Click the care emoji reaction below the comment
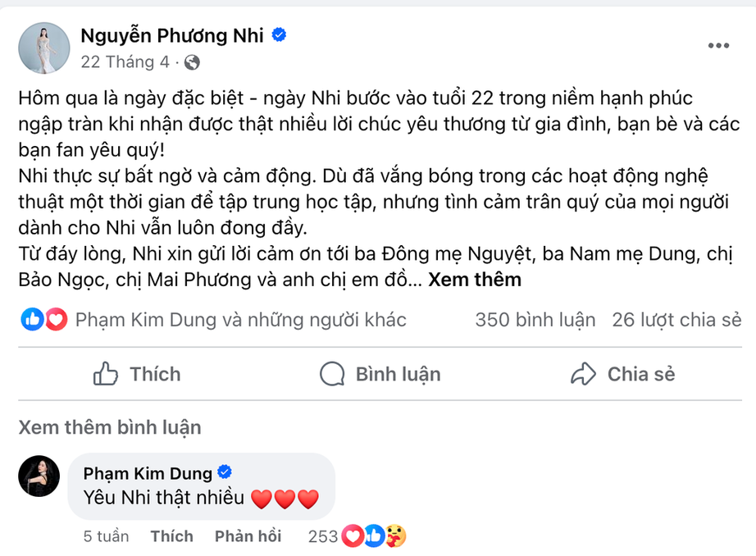This screenshot has height=556, width=756. click(394, 534)
